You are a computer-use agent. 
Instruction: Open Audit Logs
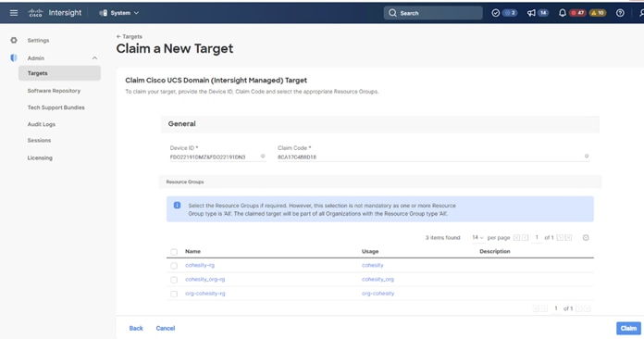coord(41,124)
